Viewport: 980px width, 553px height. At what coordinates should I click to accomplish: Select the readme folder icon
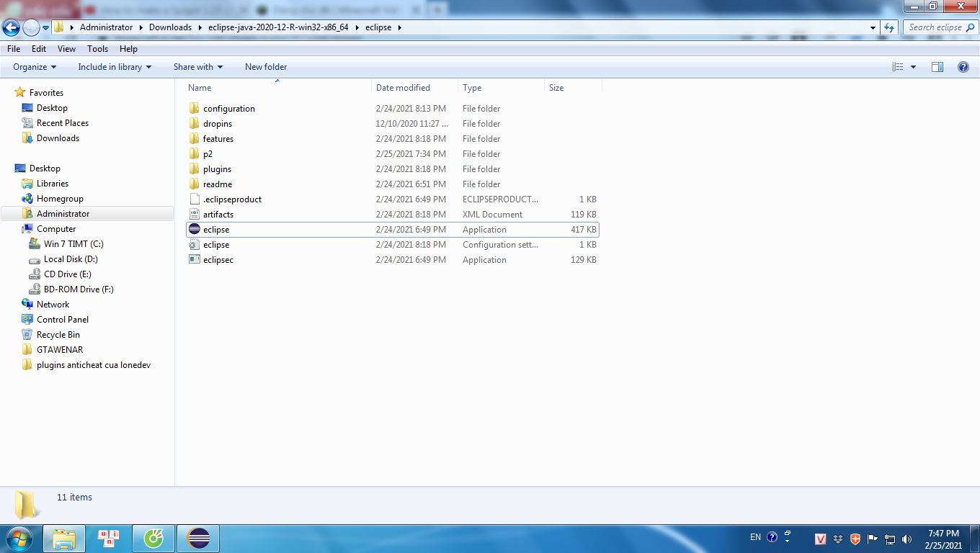[194, 184]
